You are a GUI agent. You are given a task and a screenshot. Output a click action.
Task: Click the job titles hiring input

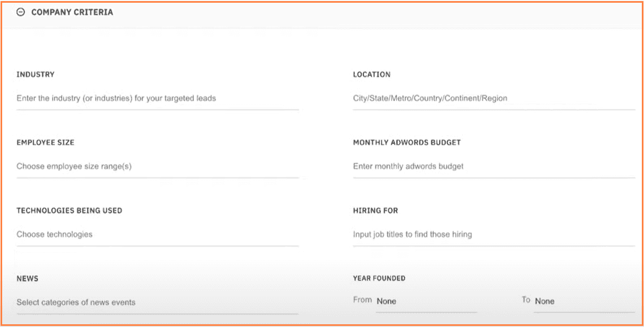[493, 235]
